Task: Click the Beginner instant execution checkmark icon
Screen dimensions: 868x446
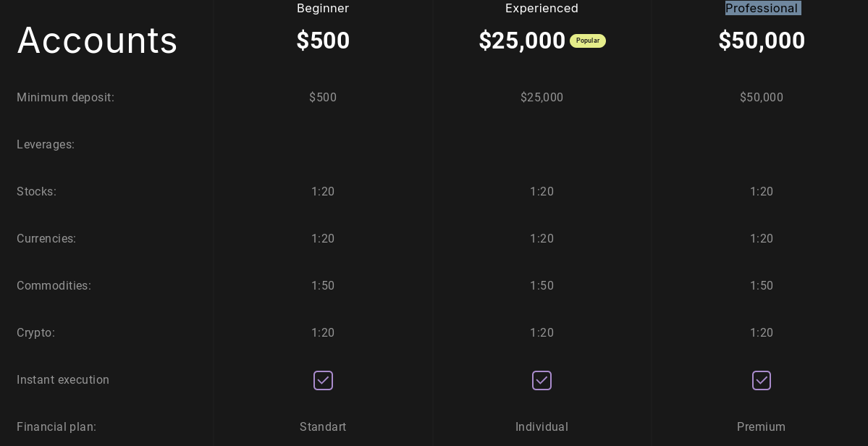Action: coord(323,380)
